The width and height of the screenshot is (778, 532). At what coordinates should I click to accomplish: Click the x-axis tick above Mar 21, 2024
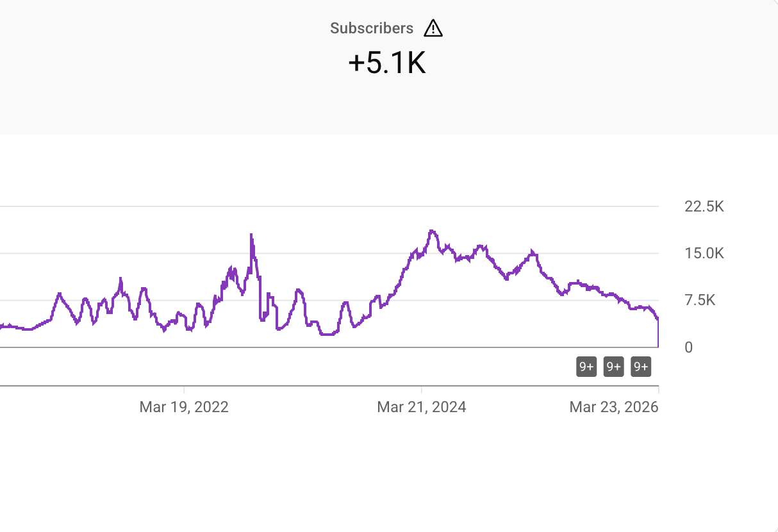422,389
